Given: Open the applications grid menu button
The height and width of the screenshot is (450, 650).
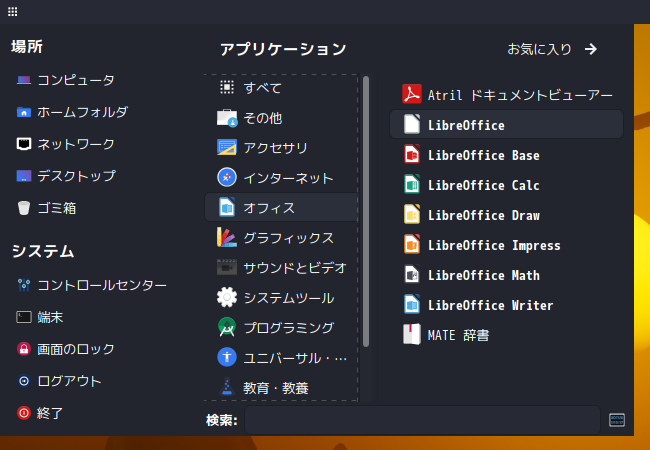Looking at the screenshot, I should click(x=12, y=12).
